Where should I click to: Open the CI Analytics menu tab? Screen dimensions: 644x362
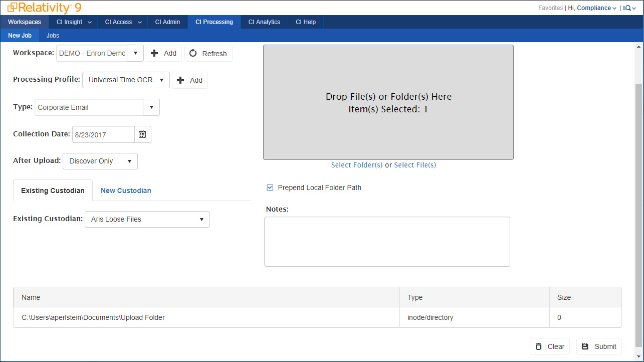pyautogui.click(x=264, y=22)
